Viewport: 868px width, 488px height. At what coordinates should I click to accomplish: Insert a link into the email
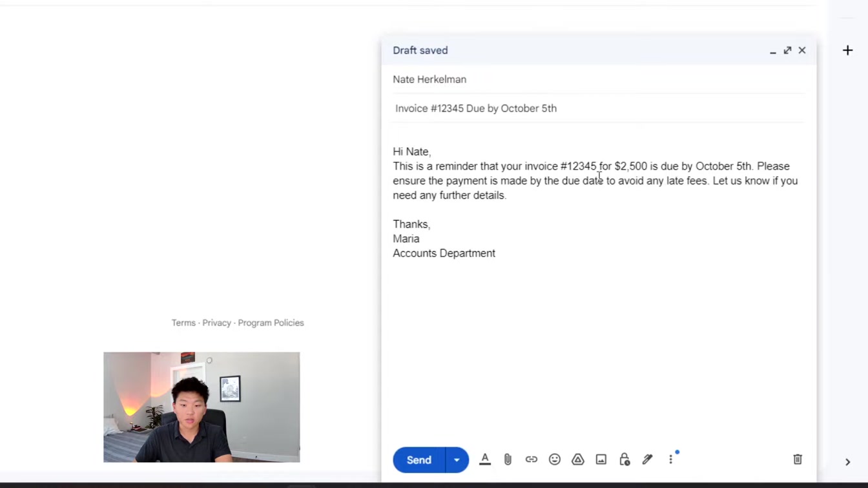531,460
